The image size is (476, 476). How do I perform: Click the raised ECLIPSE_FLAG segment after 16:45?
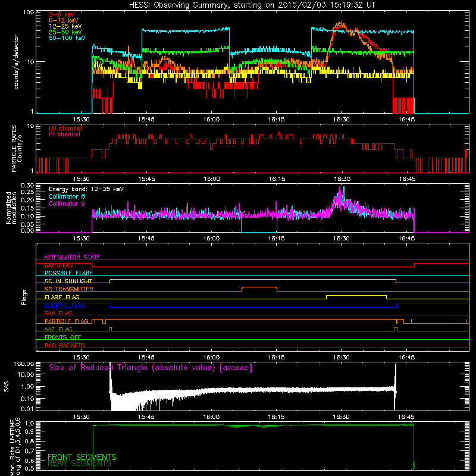click(433, 303)
